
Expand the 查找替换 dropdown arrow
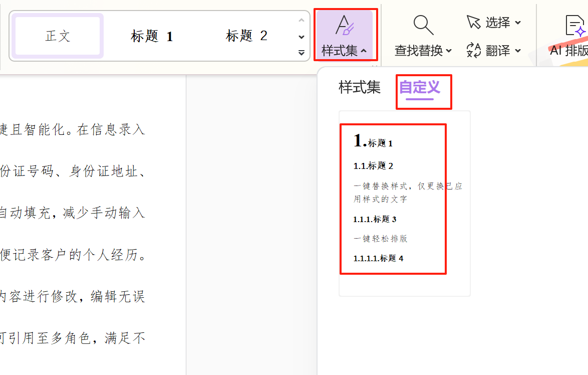(449, 51)
